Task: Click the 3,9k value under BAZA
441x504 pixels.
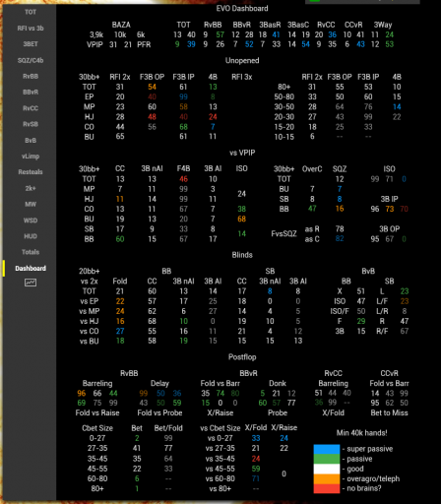Action: coord(96,35)
